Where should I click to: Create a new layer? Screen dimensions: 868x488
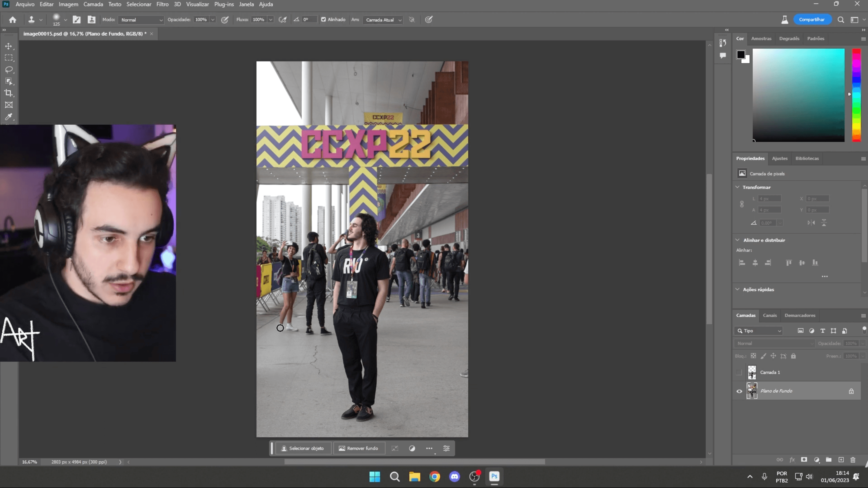click(x=841, y=460)
